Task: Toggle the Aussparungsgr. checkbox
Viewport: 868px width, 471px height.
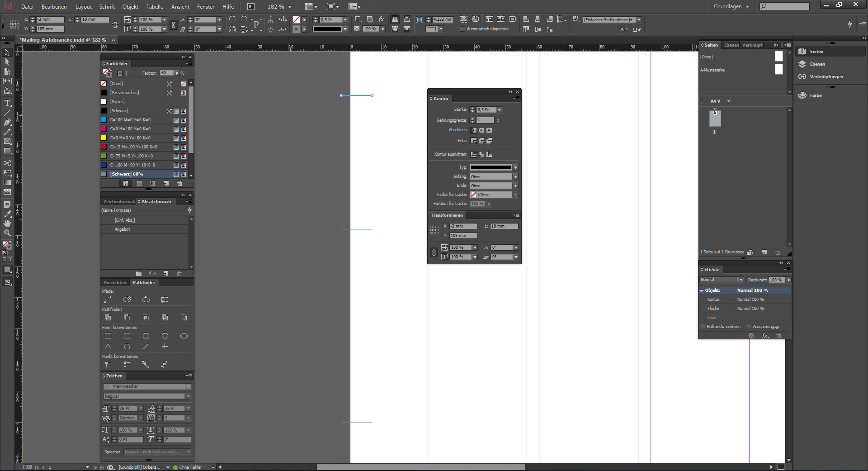Action: click(749, 327)
